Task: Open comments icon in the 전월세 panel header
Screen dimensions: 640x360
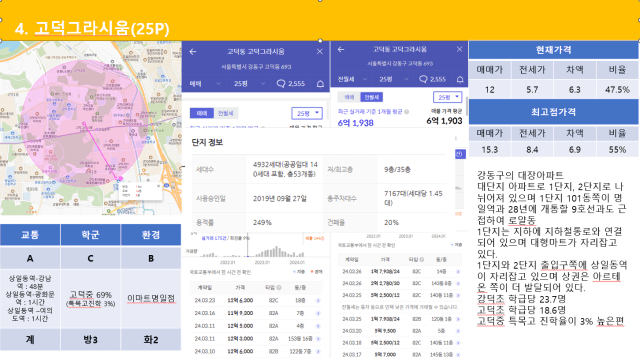Action: tap(423, 79)
